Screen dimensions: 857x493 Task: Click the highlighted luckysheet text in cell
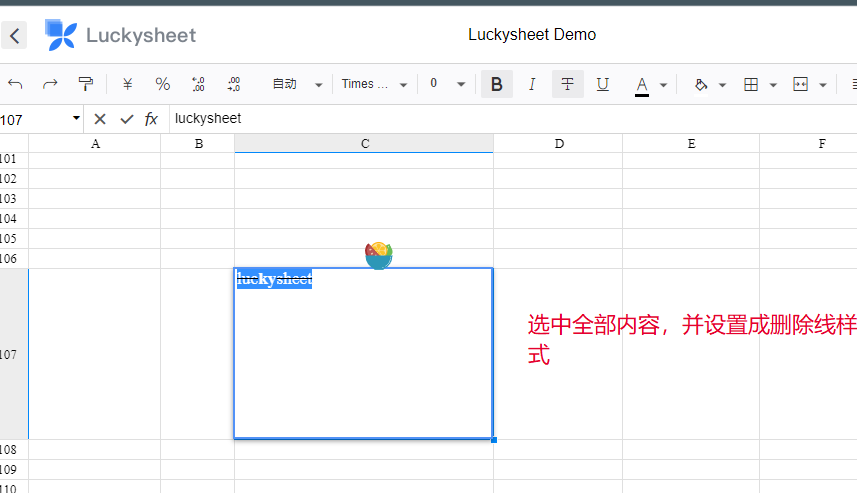pos(274,279)
